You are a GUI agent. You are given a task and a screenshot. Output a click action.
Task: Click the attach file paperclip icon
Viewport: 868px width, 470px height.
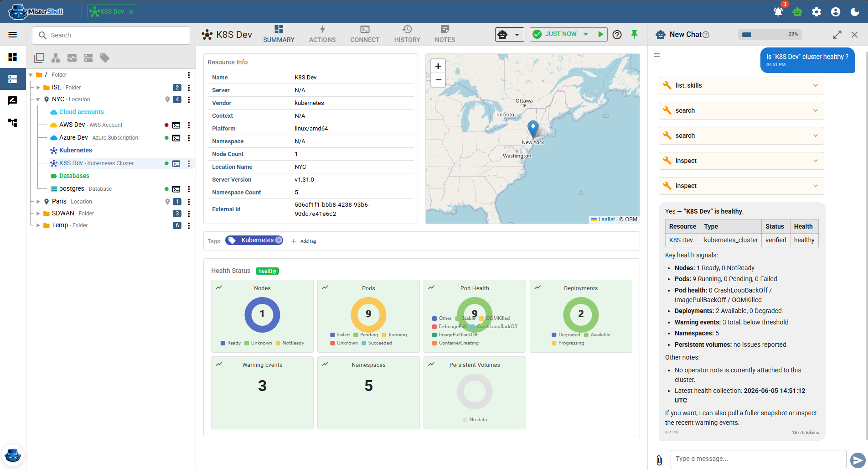click(659, 460)
